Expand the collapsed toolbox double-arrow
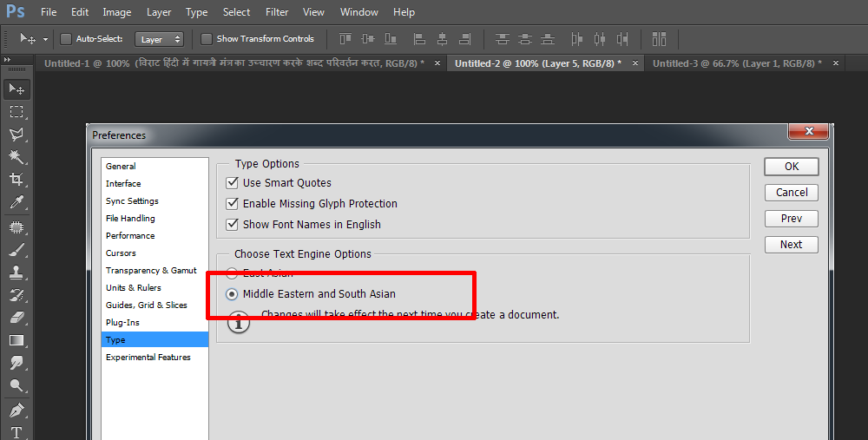 pyautogui.click(x=7, y=59)
